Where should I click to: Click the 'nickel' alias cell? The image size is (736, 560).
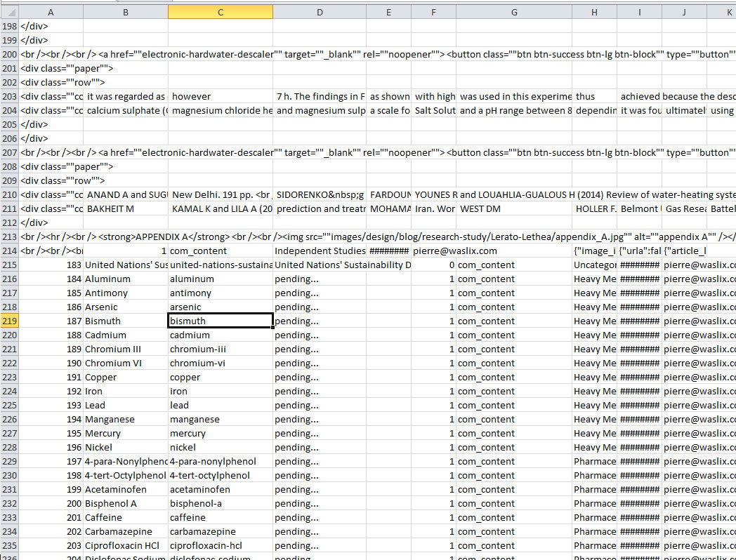point(220,448)
